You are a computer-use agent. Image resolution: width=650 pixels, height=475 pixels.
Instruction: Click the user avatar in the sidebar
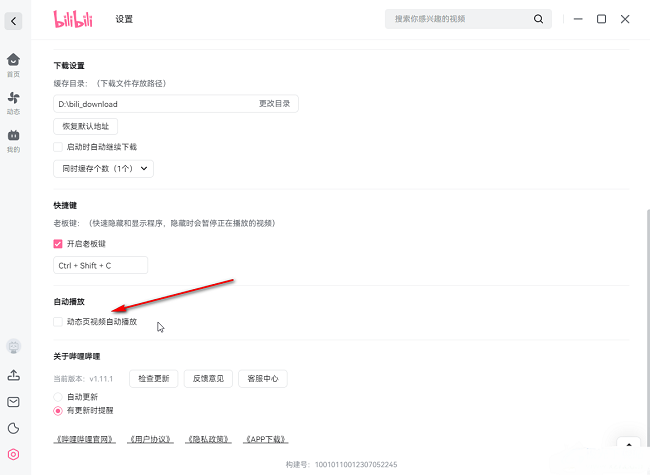[x=13, y=347]
